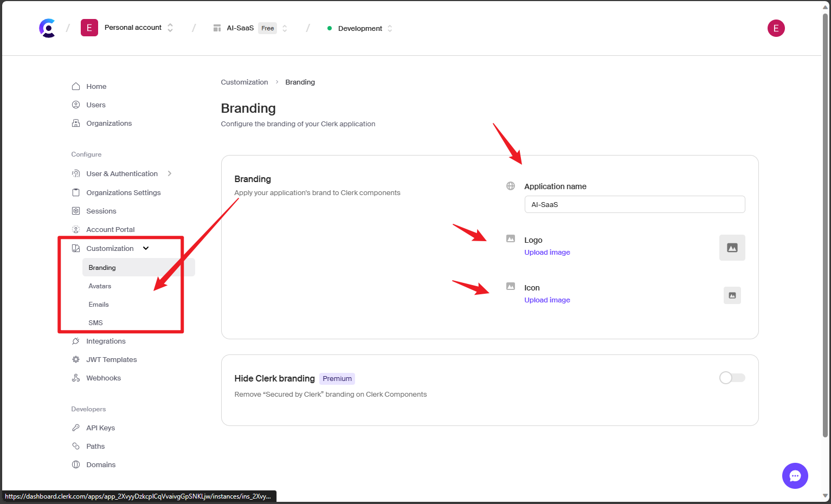This screenshot has width=831, height=504.
Task: Click the Organizations building icon
Action: pos(76,123)
